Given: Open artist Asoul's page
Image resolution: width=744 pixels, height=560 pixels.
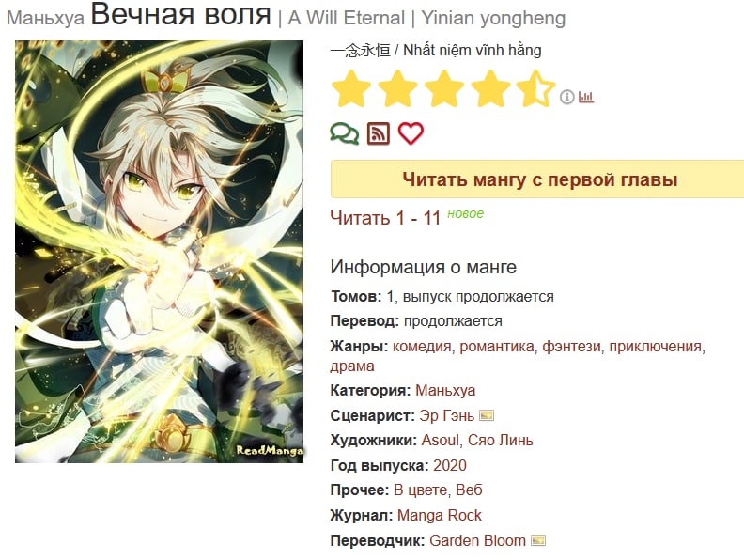Looking at the screenshot, I should coord(440,441).
